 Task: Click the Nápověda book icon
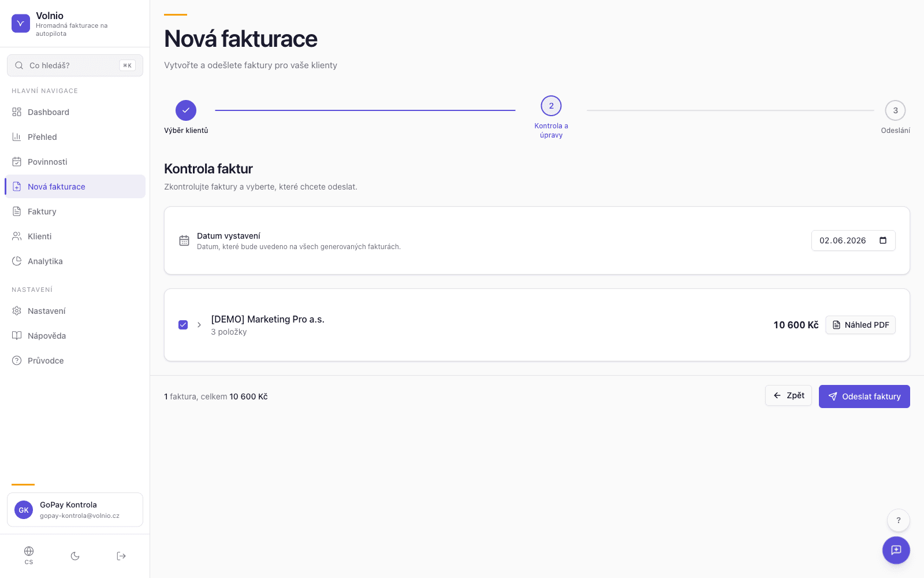point(17,336)
